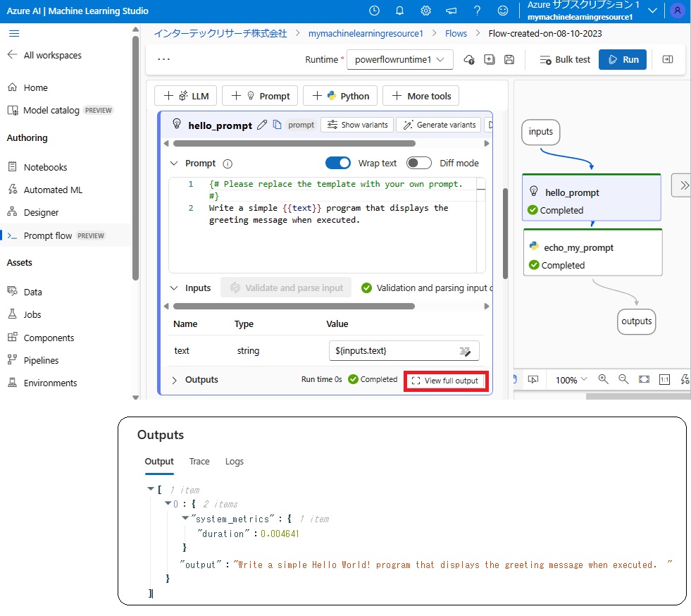The image size is (691, 616).
Task: Add a Prompt node
Action: pos(260,96)
